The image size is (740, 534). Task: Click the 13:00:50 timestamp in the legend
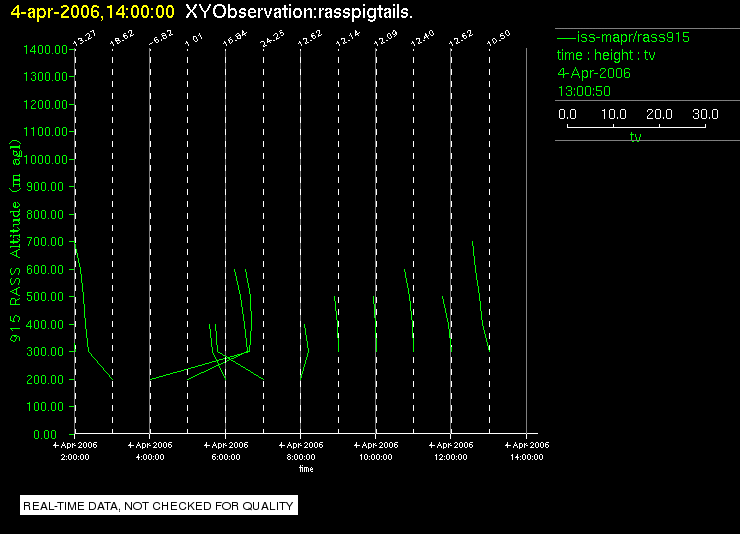click(584, 91)
